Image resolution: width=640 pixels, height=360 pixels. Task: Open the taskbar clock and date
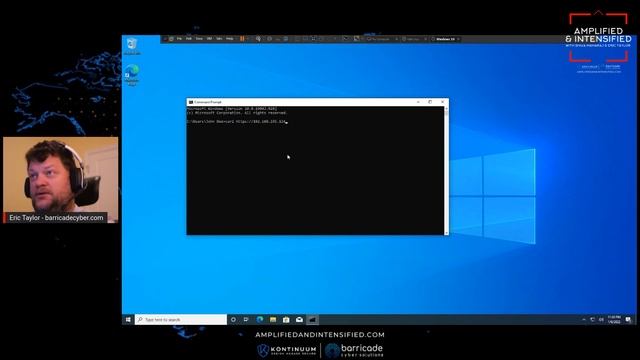pyautogui.click(x=614, y=320)
